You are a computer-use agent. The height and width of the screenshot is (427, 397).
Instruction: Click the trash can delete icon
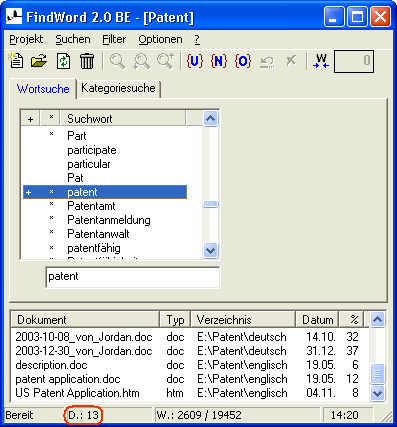87,61
